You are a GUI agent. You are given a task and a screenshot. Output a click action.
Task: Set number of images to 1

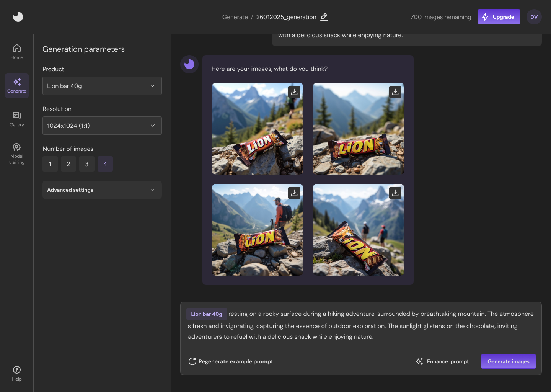click(x=50, y=164)
